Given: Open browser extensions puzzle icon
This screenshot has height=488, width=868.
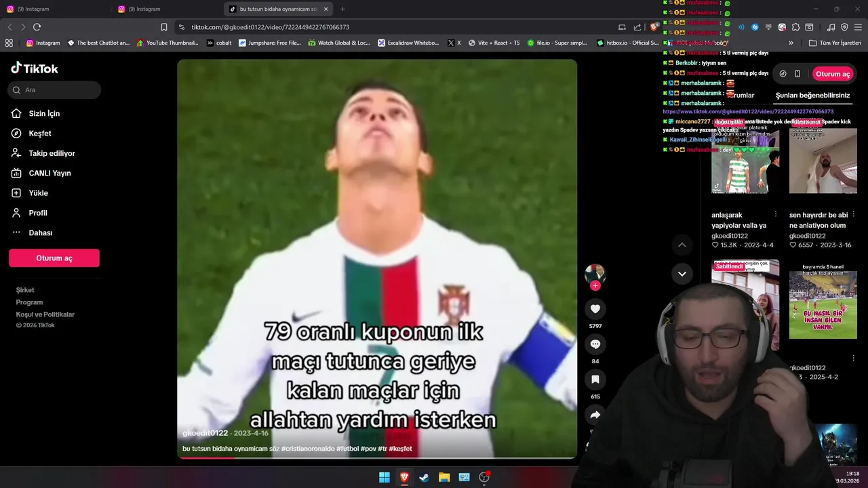Looking at the screenshot, I should pyautogui.click(x=795, y=27).
